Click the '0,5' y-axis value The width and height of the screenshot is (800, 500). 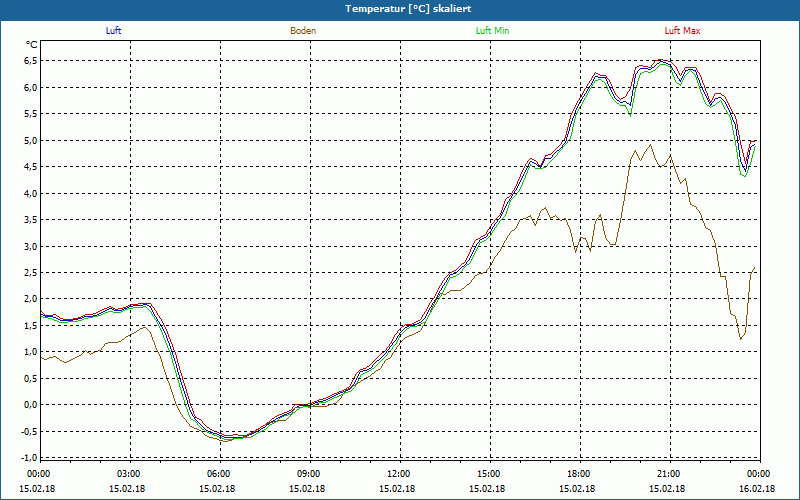[x=31, y=379]
